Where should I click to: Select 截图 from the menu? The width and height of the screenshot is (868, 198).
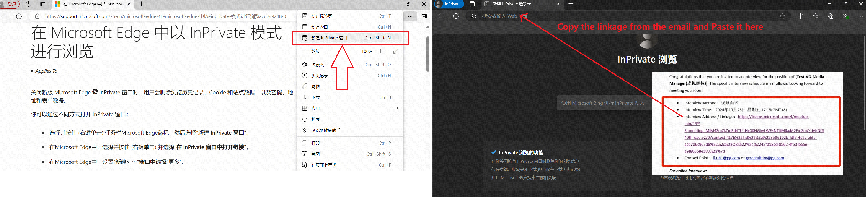tap(350, 154)
